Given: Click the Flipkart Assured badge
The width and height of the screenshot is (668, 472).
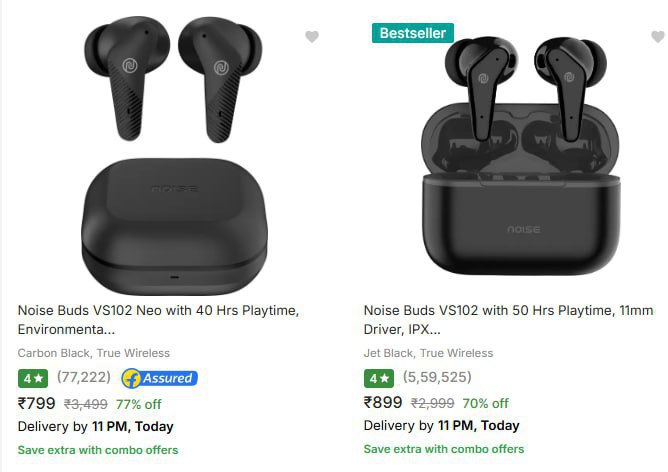Looking at the screenshot, I should pos(159,378).
